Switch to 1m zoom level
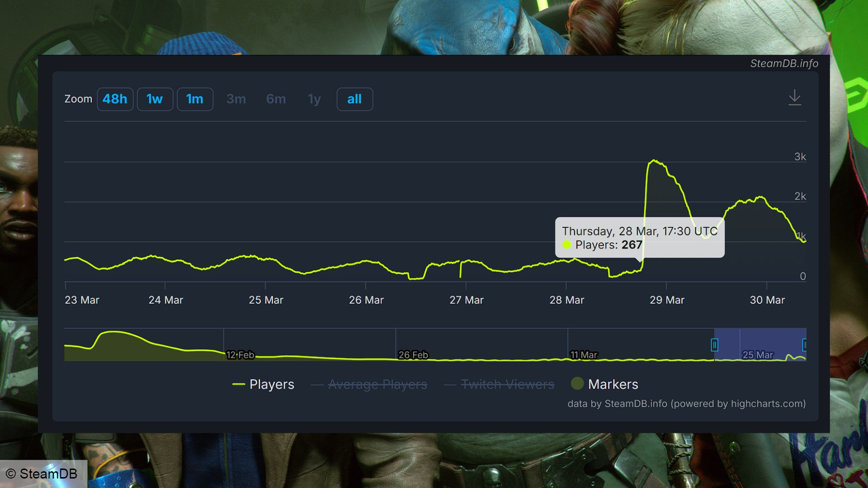 pyautogui.click(x=194, y=98)
